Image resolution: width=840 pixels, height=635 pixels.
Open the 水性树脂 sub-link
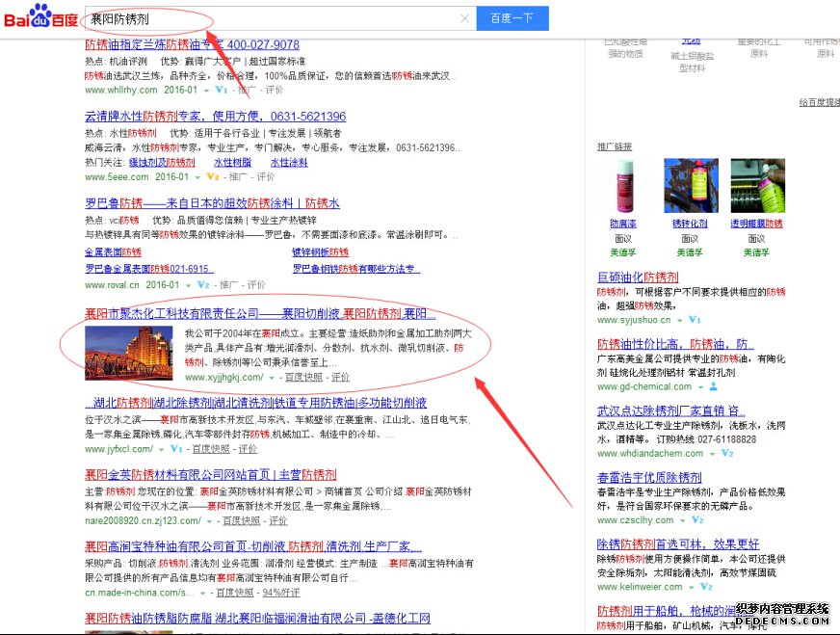pyautogui.click(x=232, y=163)
